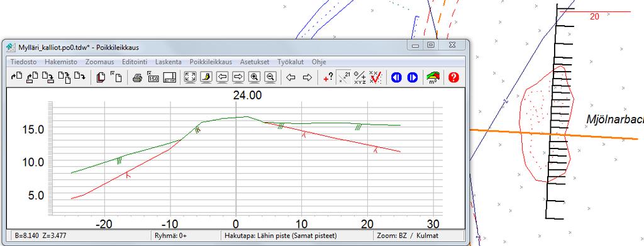Click the zoom in magnifier icon
Viewport: 644px width, 246px height.
tap(254, 77)
